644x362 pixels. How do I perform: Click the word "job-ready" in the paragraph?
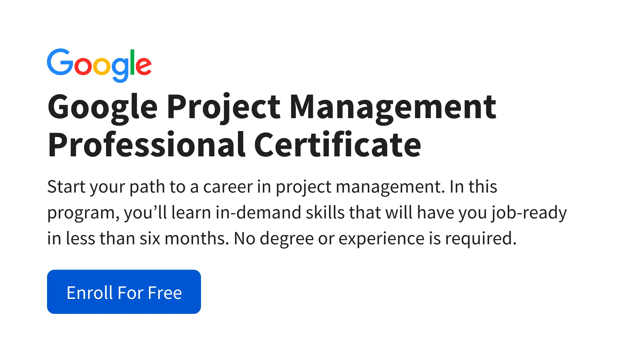(x=529, y=213)
